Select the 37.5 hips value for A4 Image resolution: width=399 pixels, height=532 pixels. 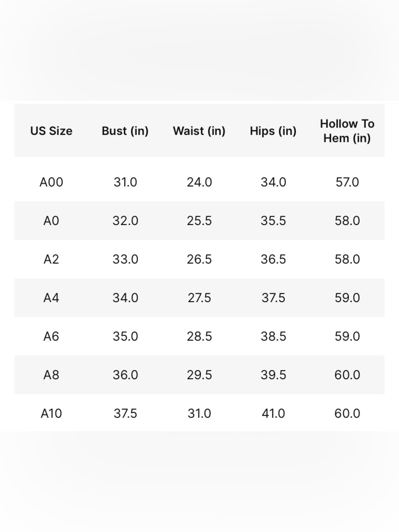[x=273, y=298]
